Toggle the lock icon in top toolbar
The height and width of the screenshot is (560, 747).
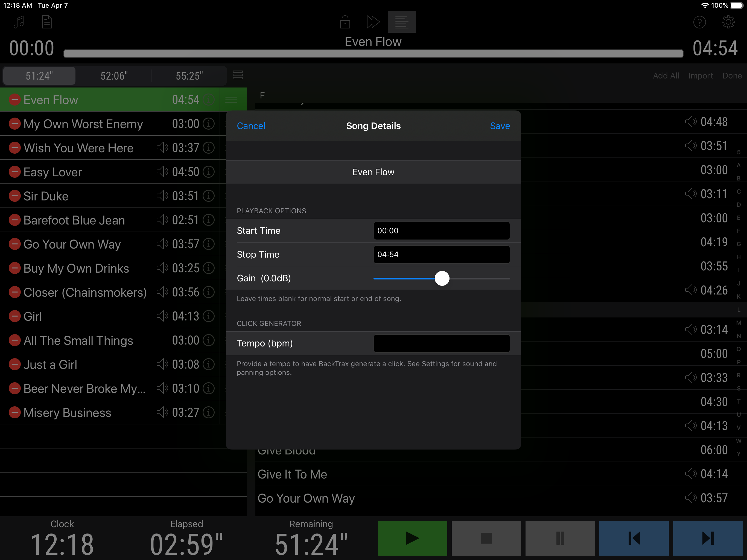345,22
